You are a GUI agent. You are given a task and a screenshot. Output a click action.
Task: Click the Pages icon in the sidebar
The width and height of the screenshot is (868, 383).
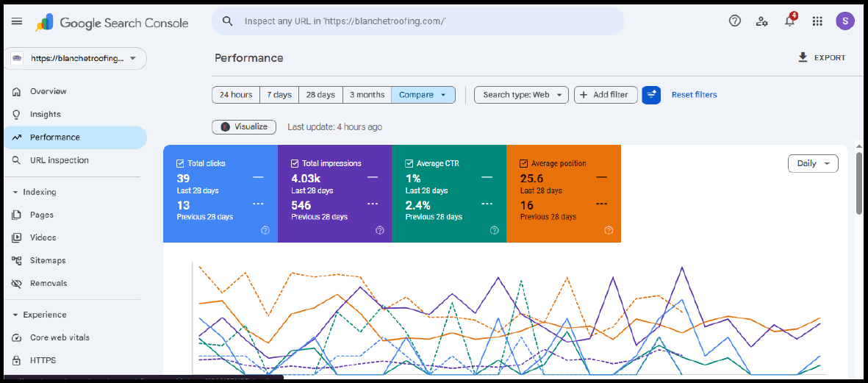coord(17,215)
